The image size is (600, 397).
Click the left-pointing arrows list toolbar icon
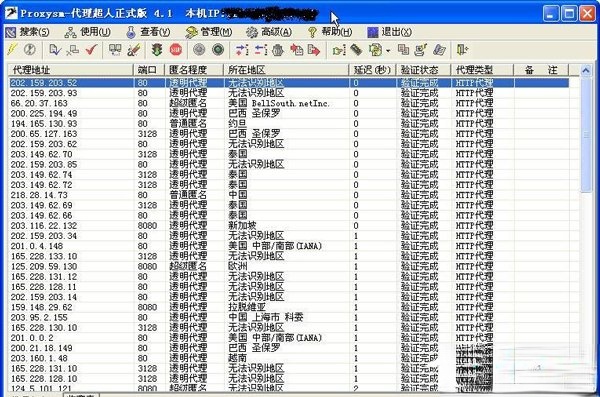click(261, 50)
